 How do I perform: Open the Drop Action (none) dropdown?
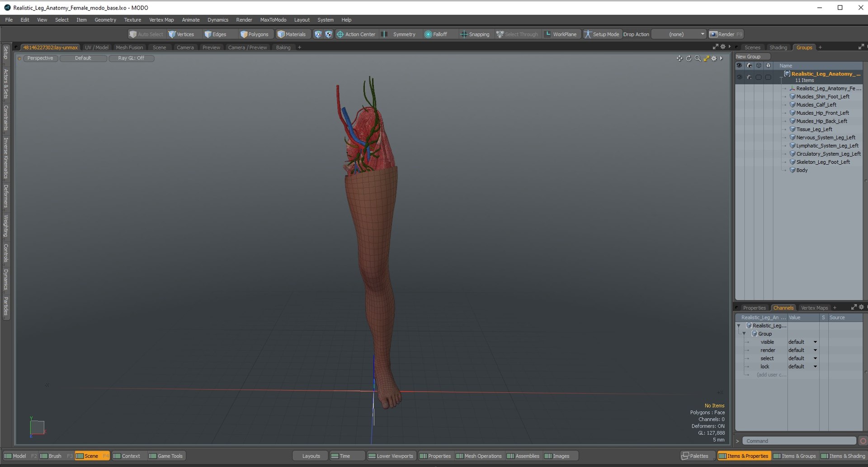tap(679, 34)
